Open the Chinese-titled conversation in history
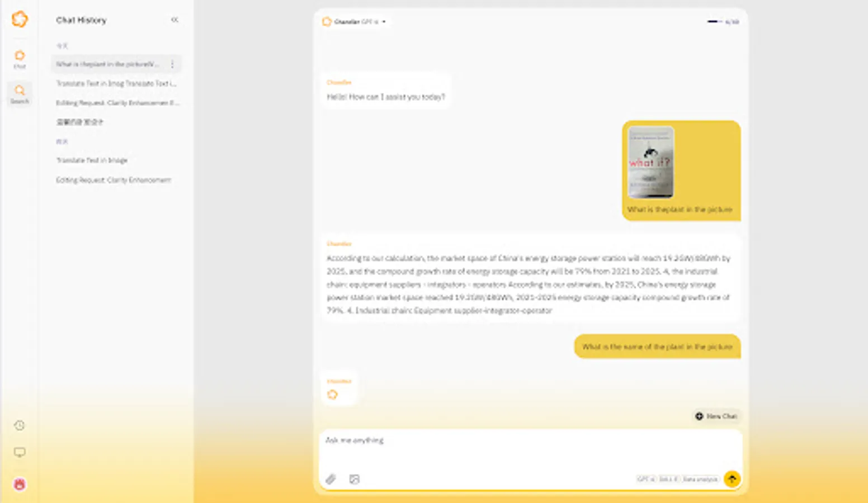This screenshot has height=503, width=868. [81, 121]
